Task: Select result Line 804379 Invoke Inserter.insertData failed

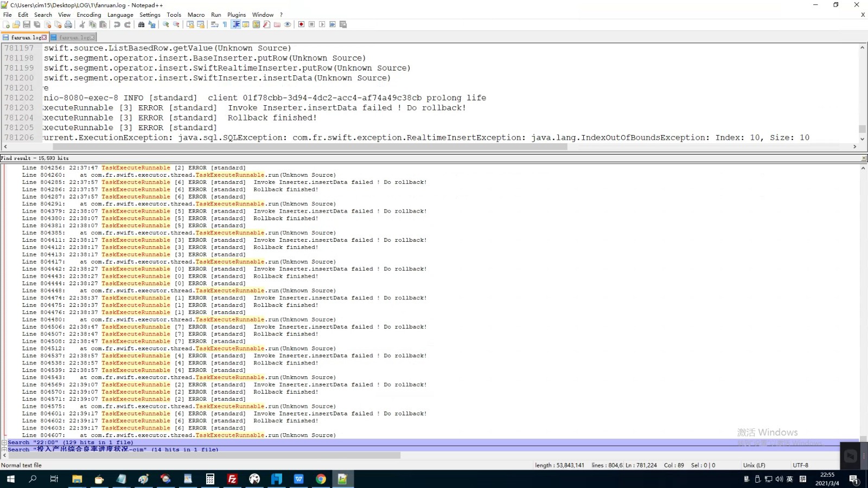Action: (x=224, y=211)
